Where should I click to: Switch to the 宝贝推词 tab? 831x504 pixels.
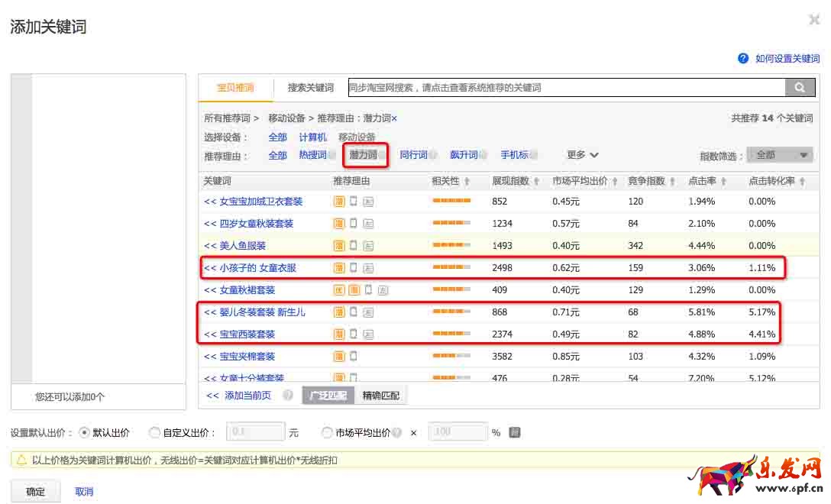235,88
